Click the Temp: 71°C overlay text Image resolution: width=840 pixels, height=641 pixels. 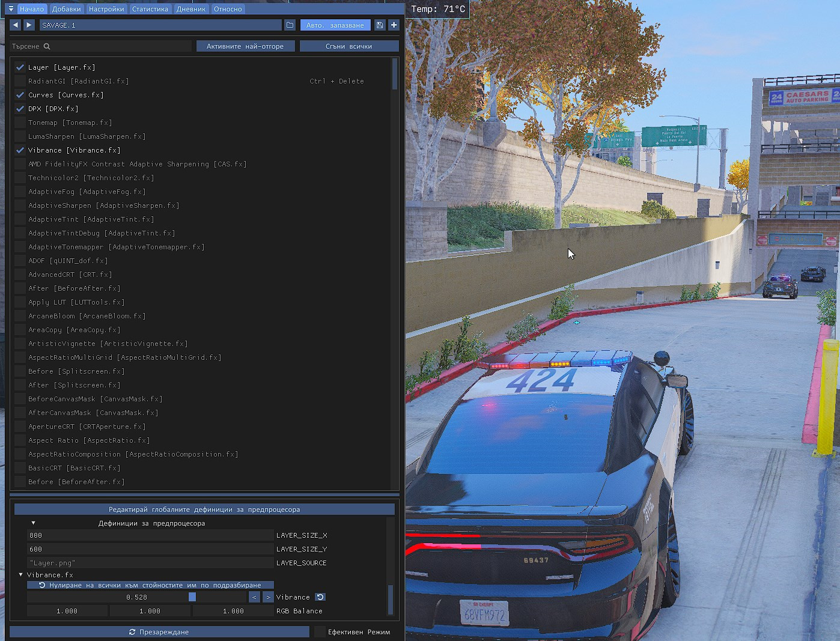tap(438, 9)
